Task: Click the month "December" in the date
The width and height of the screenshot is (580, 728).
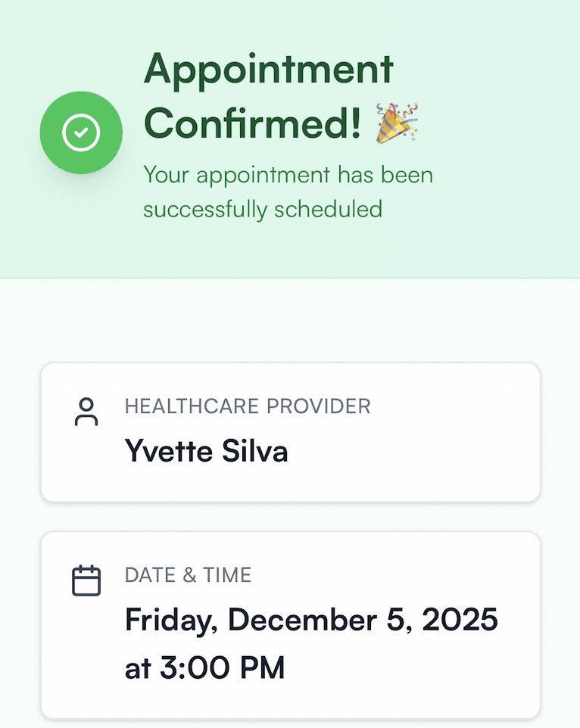Action: [302, 620]
